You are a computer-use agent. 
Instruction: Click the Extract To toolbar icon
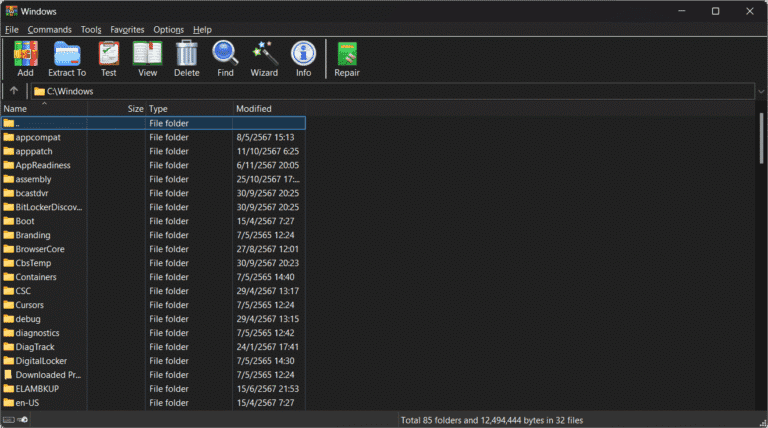click(x=67, y=54)
